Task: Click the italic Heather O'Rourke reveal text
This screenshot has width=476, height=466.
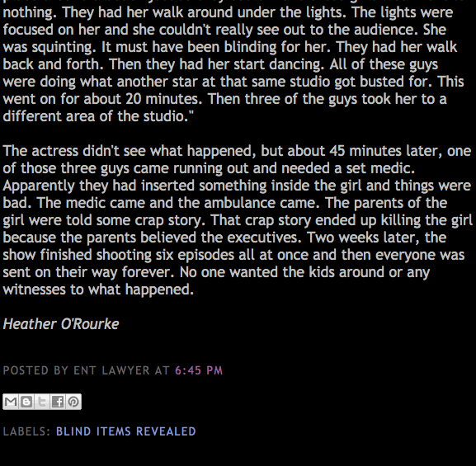Action: pos(61,324)
